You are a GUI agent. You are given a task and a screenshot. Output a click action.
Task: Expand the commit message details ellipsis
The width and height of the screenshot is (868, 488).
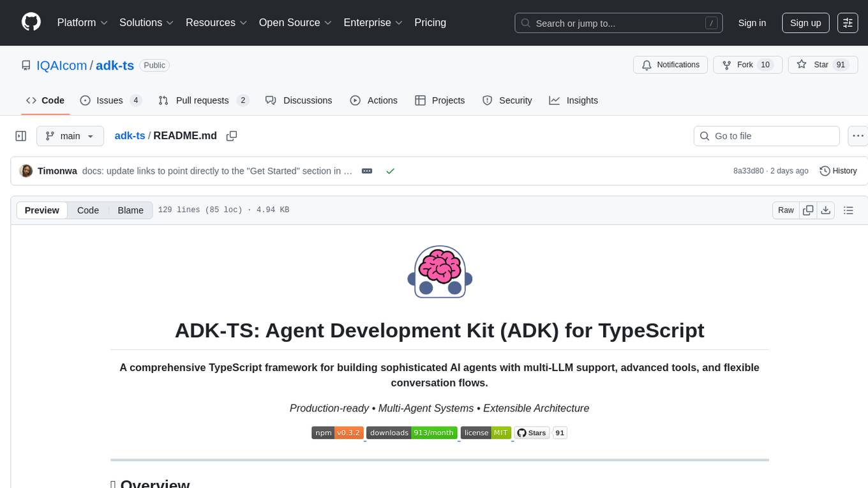pos(367,171)
